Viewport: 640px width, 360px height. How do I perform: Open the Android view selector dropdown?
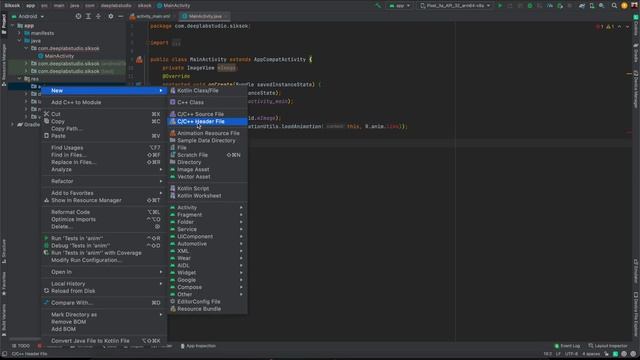tap(28, 16)
